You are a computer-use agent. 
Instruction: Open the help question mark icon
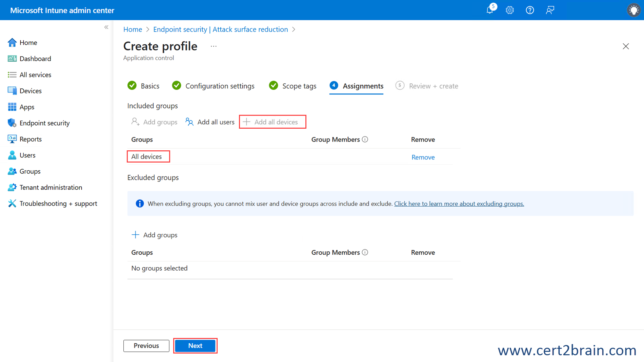[x=530, y=10]
